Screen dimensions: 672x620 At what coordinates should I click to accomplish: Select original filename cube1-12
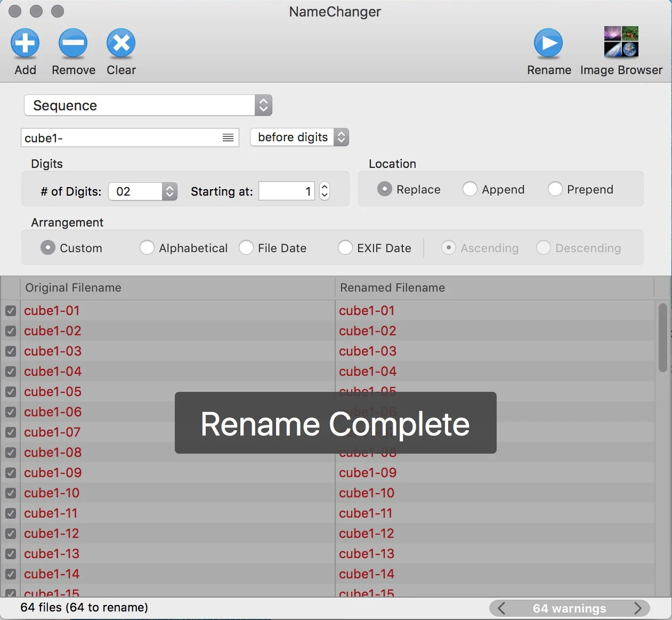coord(52,533)
